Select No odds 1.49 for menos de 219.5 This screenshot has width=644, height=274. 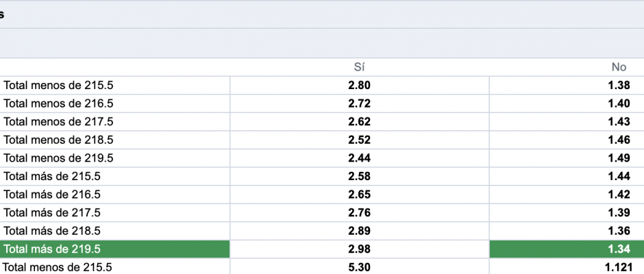point(567,158)
